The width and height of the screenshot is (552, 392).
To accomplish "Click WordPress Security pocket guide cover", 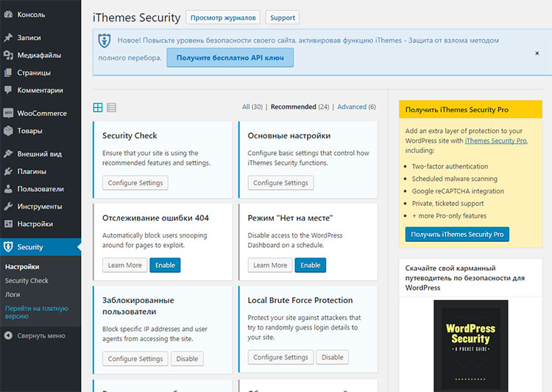I will coord(471,346).
